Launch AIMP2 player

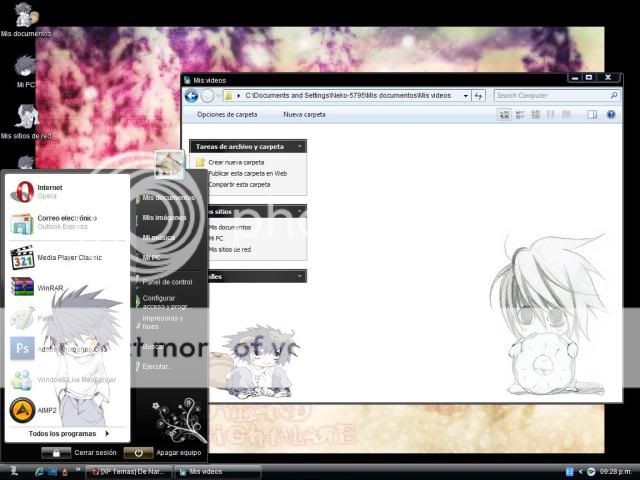click(x=67, y=410)
